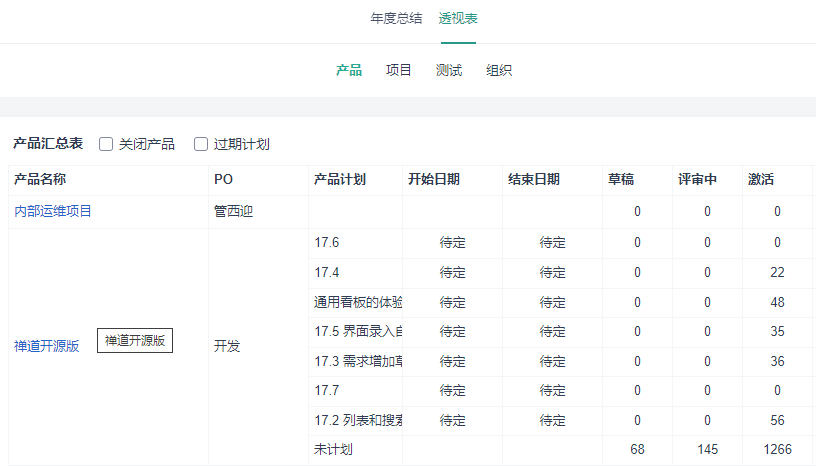
Task: Switch to the 年度总结 tab
Action: (x=396, y=19)
